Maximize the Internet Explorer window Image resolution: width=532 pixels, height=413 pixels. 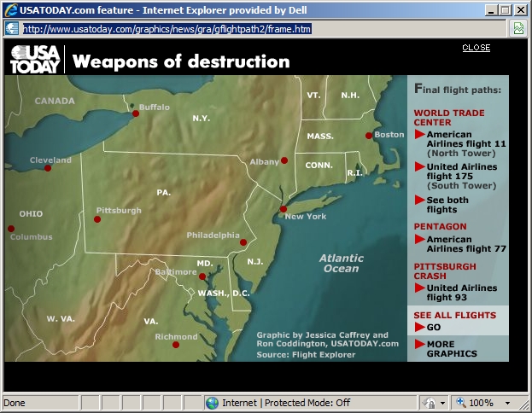coord(505,10)
